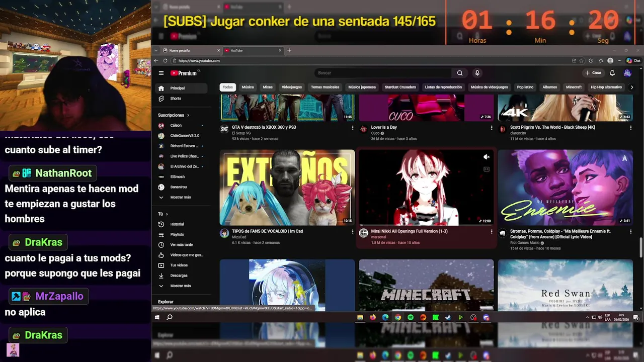Open the MizuCad channel link
Viewport: 644px width, 362px height.
pyautogui.click(x=239, y=237)
